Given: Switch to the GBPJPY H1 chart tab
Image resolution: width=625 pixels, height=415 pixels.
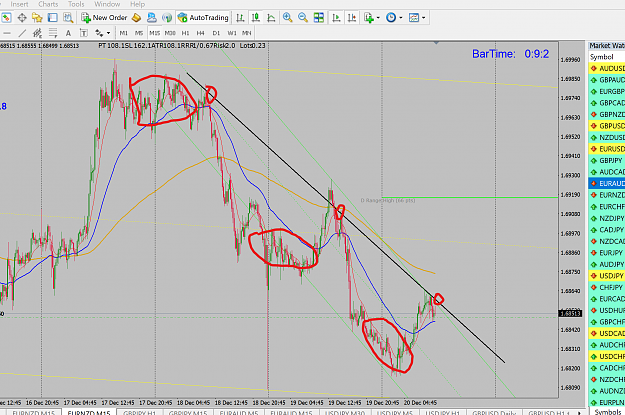Looking at the screenshot, I should pos(139,412).
